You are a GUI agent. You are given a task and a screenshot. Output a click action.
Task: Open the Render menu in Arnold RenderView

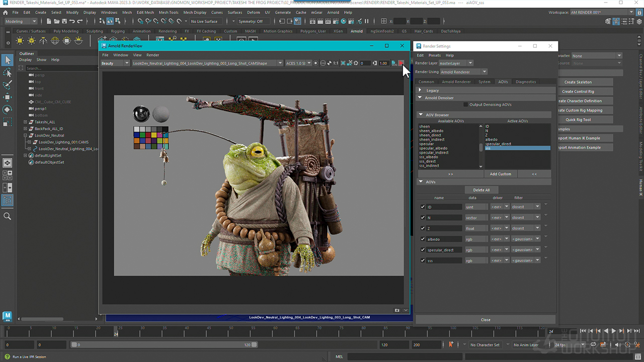click(152, 55)
